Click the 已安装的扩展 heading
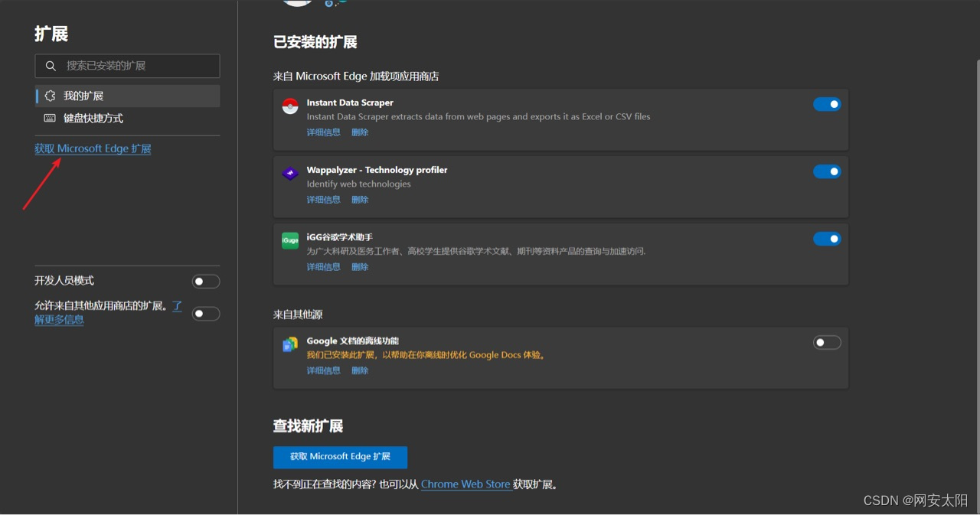Viewport: 980px width, 515px height. [x=315, y=42]
